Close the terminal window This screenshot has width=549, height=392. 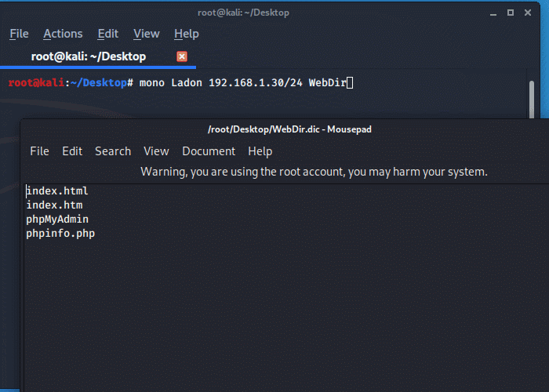528,13
